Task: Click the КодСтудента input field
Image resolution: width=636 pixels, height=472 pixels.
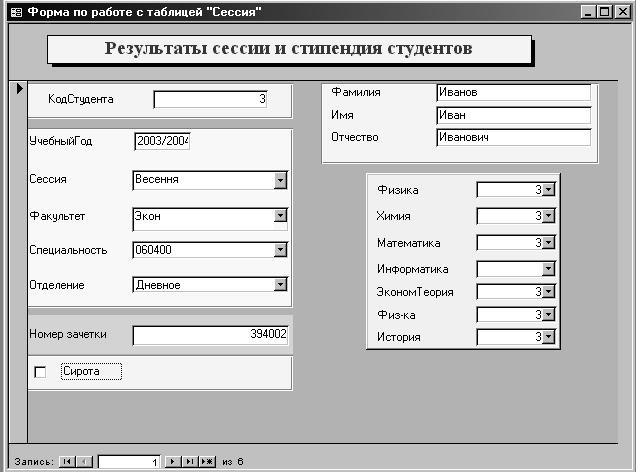Action: (211, 99)
